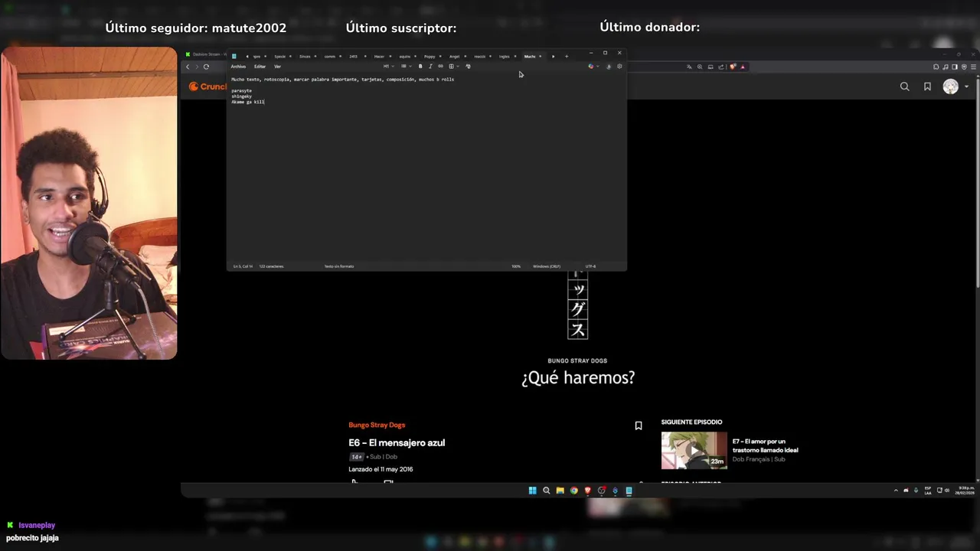The image size is (980, 551).
Task: Open the Editar menu in Notepad
Action: (260, 67)
